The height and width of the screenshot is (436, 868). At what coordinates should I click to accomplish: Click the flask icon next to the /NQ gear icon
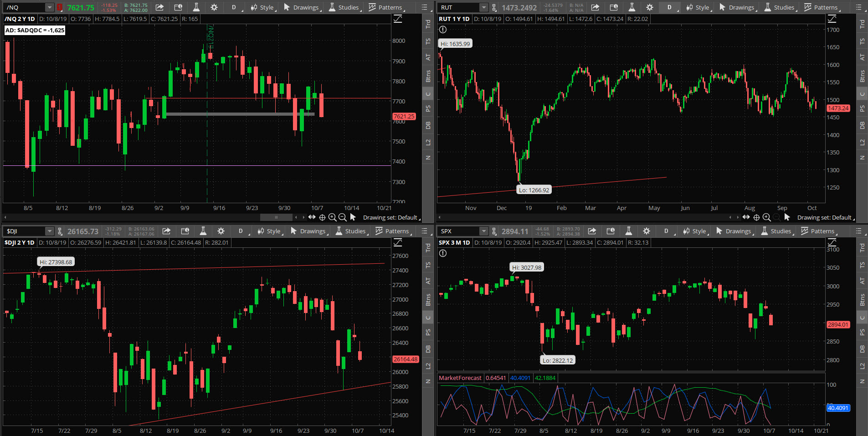[x=196, y=7]
